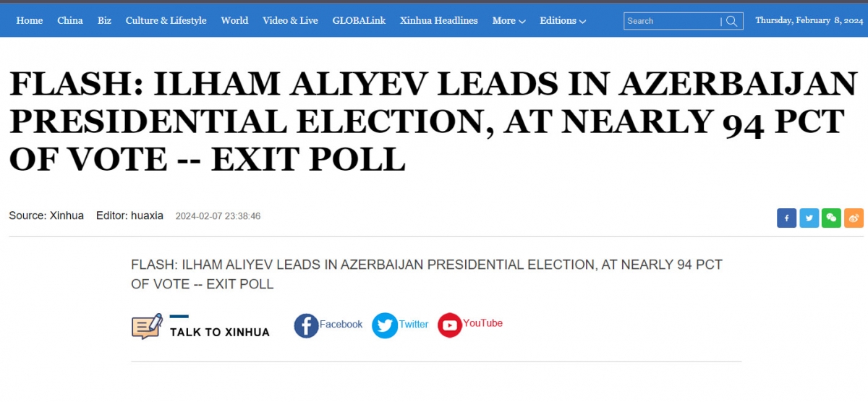Share article via green WeChat icon

831,218
